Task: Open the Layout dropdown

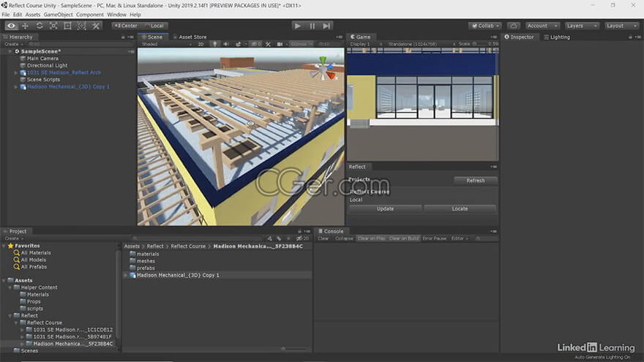Action: tap(622, 26)
